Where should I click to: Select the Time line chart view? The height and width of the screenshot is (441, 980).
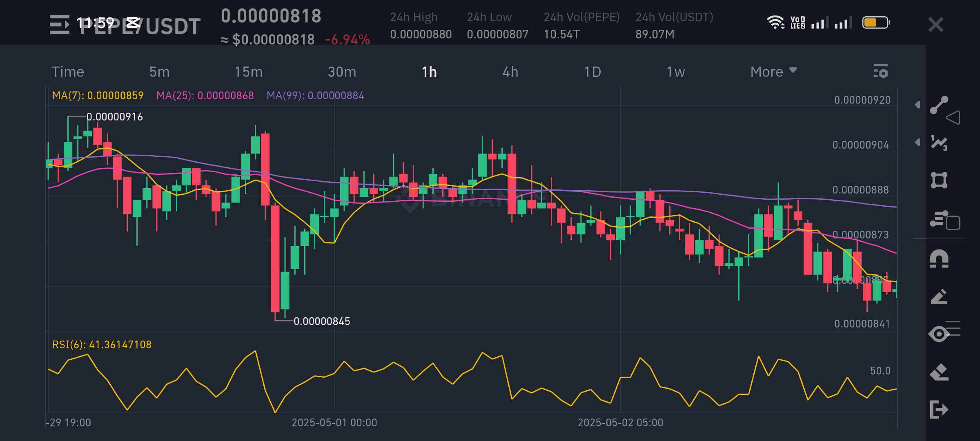point(68,72)
